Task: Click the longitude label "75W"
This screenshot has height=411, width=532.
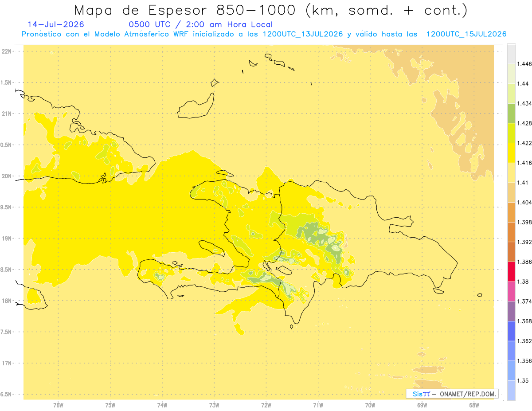Action: 110,405
